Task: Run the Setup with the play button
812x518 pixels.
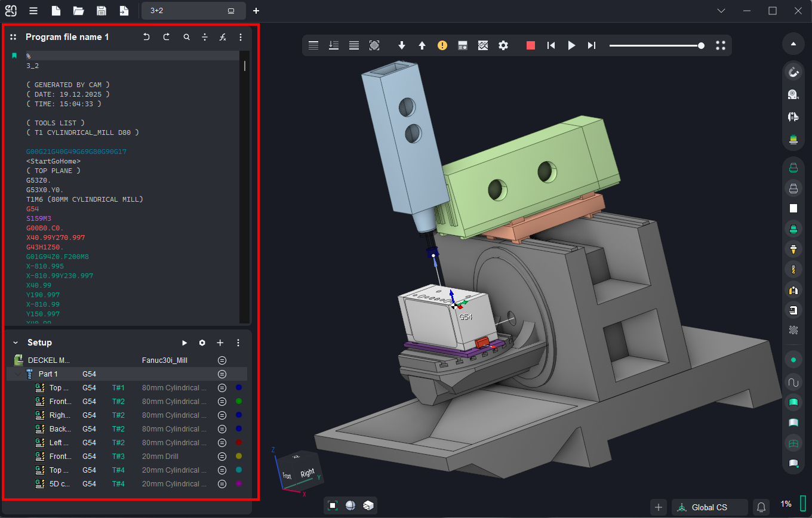Action: [184, 343]
